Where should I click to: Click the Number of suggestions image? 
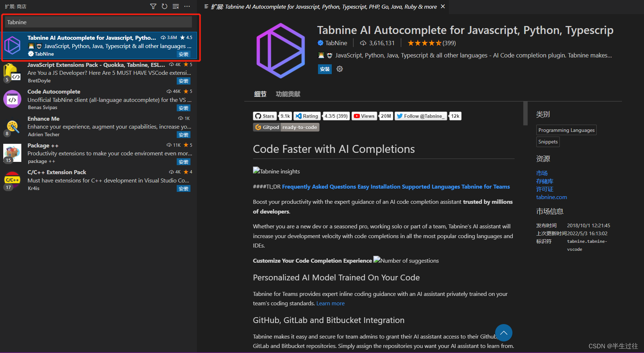(406, 261)
